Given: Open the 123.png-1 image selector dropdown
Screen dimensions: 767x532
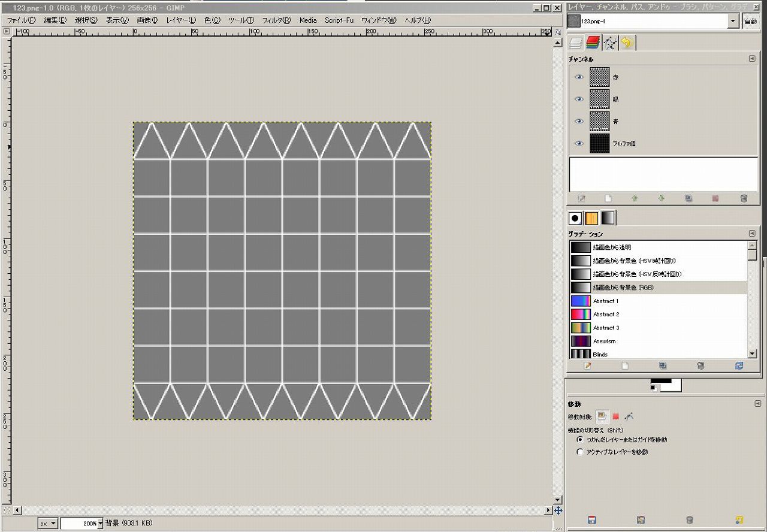Looking at the screenshot, I should click(733, 21).
